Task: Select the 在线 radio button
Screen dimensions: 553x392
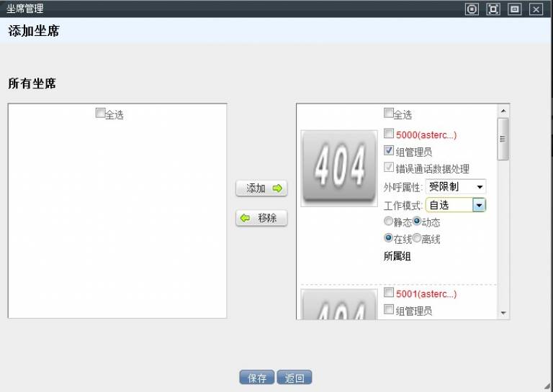Action: pos(389,238)
